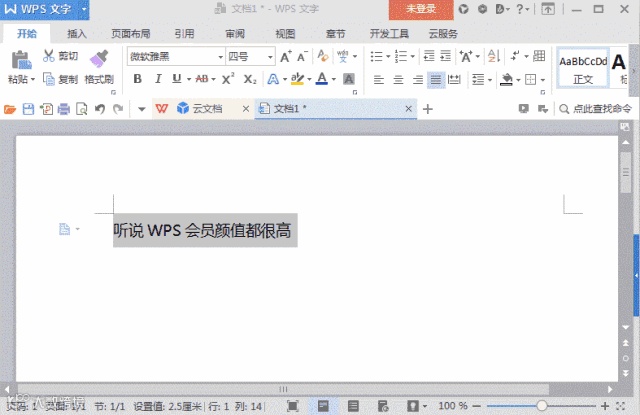Expand the highlight color dropdown arrow
The height and width of the screenshot is (415, 640).
click(x=309, y=79)
